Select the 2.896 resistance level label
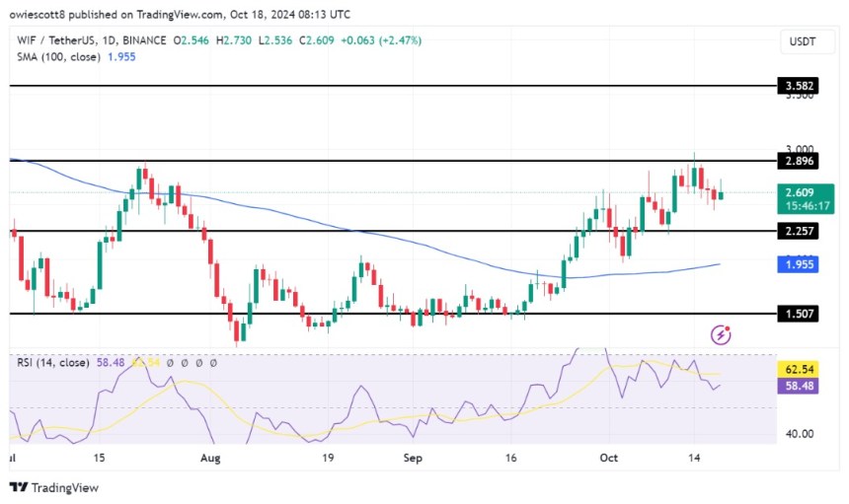The image size is (849, 504). click(799, 161)
